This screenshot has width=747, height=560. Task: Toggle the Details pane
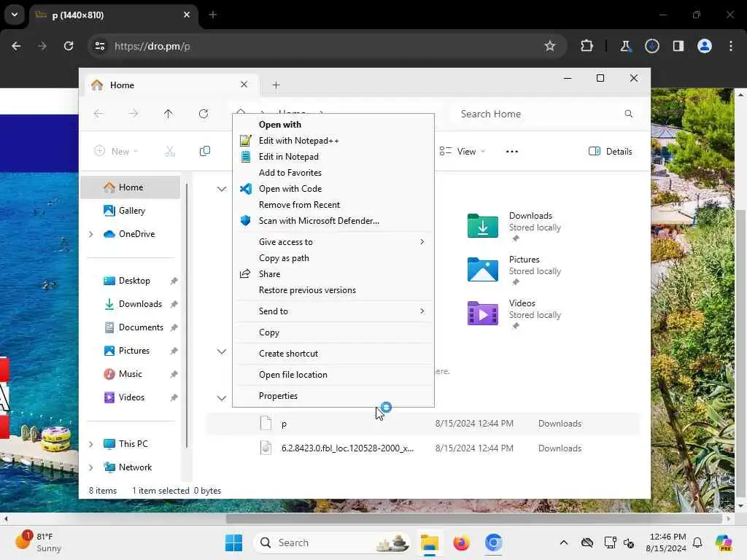(611, 152)
